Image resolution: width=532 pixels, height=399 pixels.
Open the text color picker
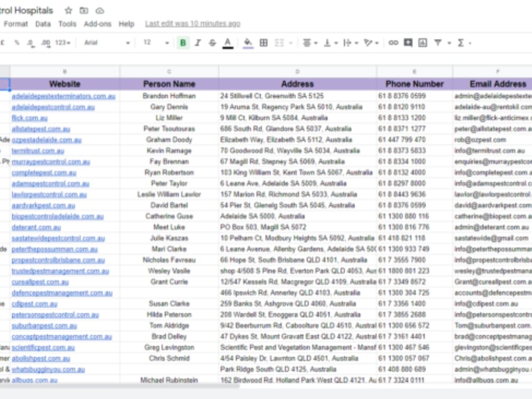pos(228,43)
